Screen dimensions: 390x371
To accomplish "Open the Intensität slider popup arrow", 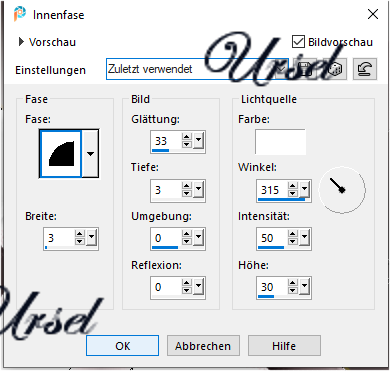I will pos(305,238).
